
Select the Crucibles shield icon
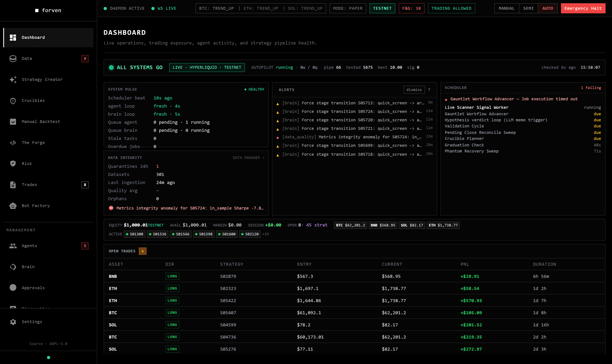tap(13, 101)
